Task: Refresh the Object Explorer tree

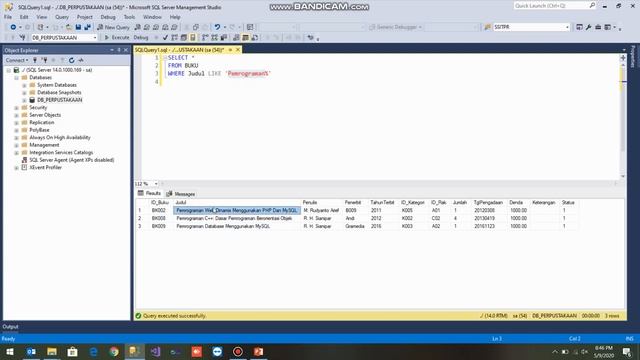Action: 71,60
